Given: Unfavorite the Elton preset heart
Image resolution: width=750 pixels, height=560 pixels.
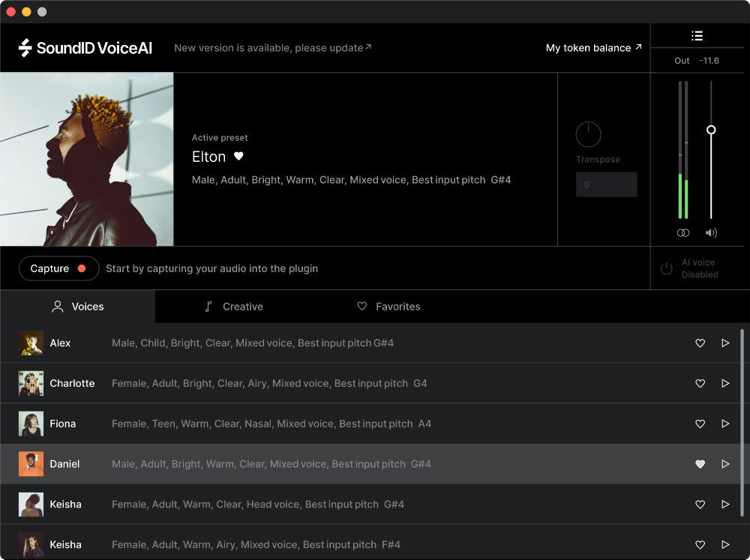Looking at the screenshot, I should point(238,157).
